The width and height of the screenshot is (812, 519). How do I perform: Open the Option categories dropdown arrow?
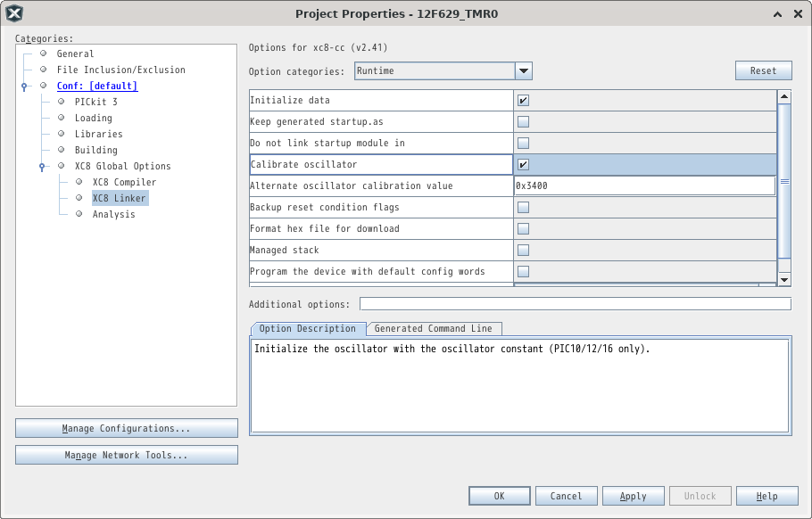click(x=524, y=70)
